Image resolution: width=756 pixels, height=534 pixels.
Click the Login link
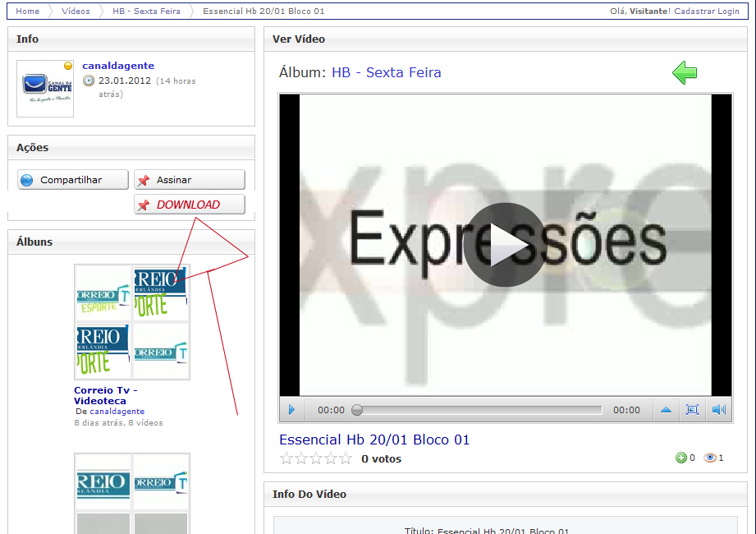(728, 12)
